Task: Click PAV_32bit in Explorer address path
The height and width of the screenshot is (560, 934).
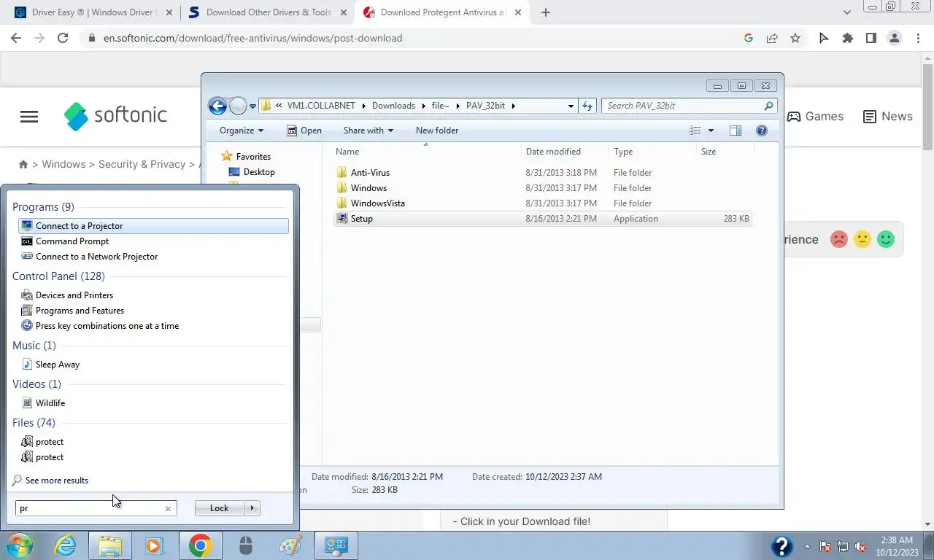Action: click(x=485, y=106)
